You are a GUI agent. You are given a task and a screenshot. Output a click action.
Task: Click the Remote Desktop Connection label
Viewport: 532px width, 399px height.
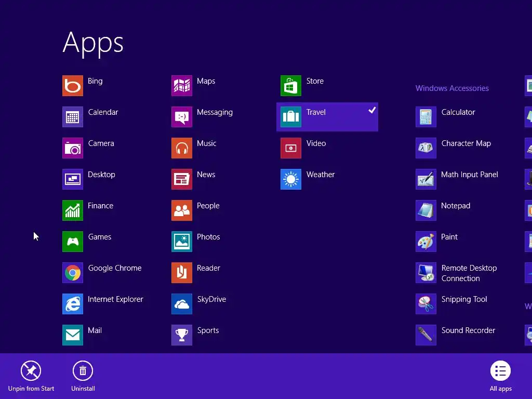click(x=469, y=273)
